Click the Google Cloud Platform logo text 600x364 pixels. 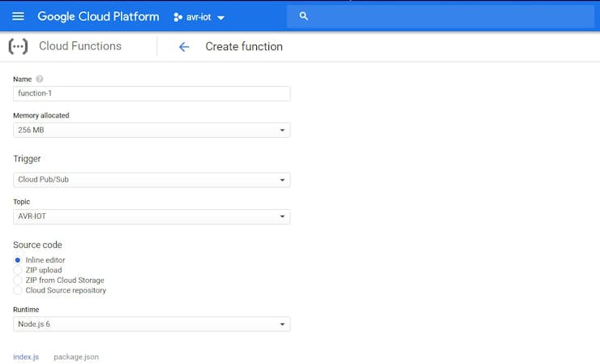click(x=98, y=16)
